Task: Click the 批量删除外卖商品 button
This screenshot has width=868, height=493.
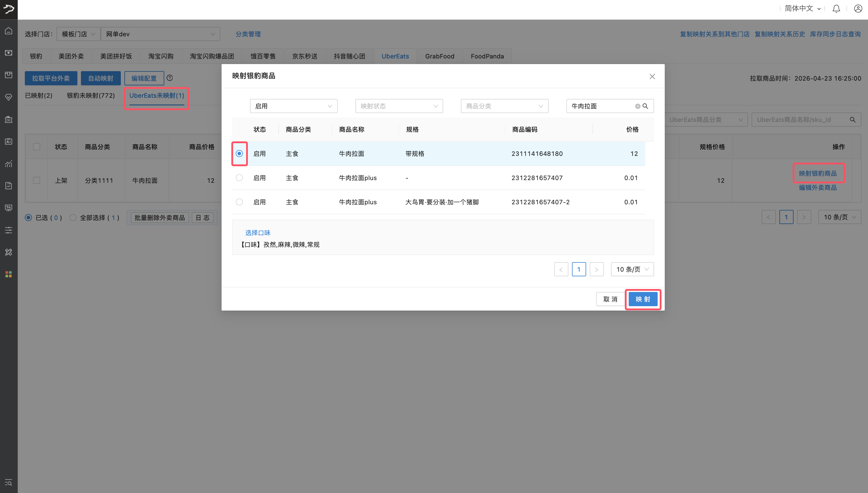Action: click(160, 217)
